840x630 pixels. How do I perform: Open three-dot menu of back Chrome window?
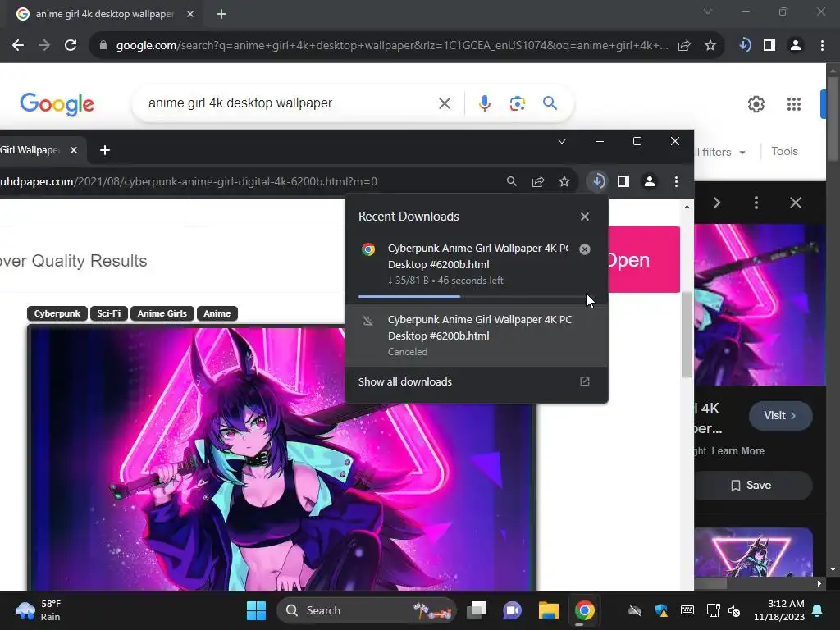822,46
